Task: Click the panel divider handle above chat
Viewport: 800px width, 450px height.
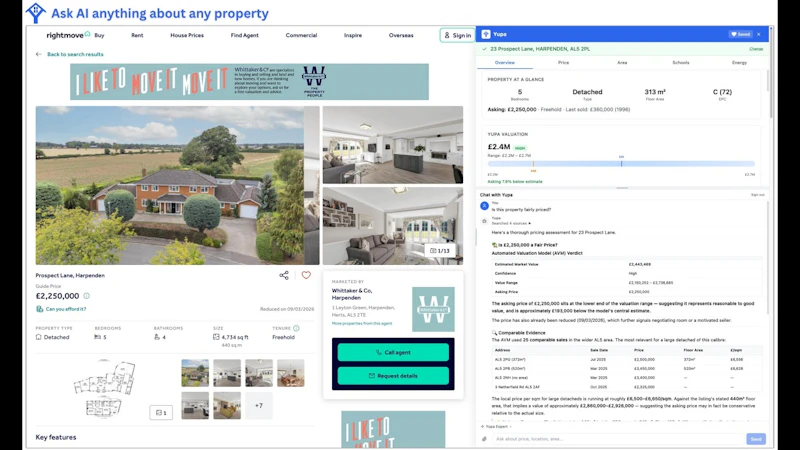Action: (622, 188)
